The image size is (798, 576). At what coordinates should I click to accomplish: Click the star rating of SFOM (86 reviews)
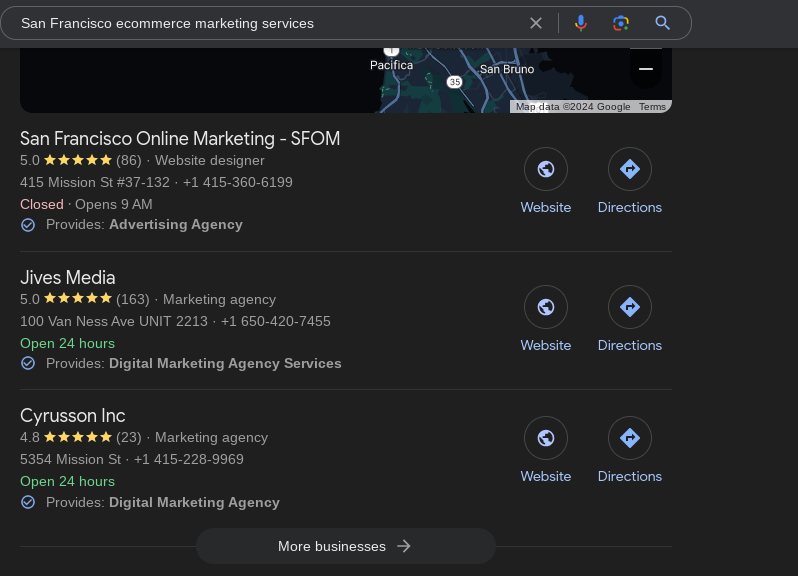click(80, 160)
